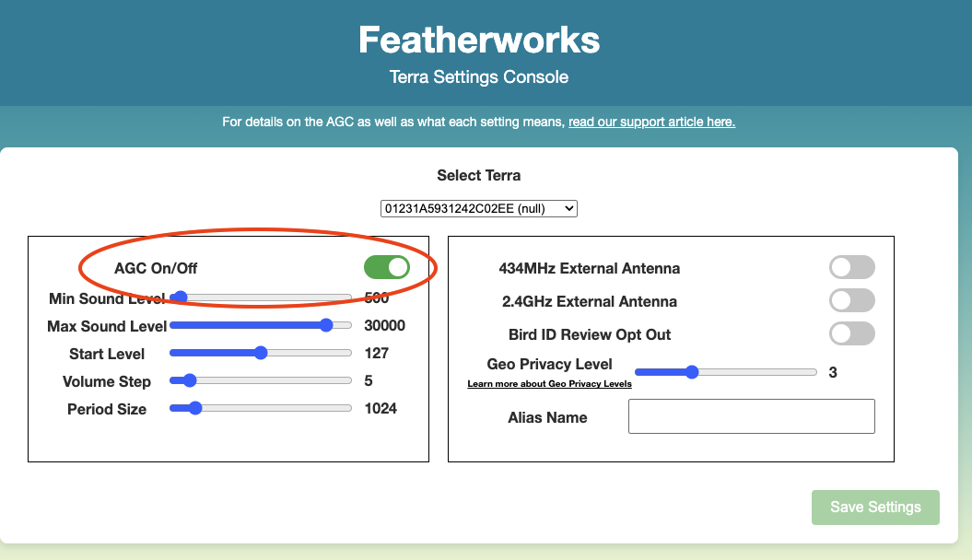
Task: Click the Period Size value 1024
Action: pos(380,409)
